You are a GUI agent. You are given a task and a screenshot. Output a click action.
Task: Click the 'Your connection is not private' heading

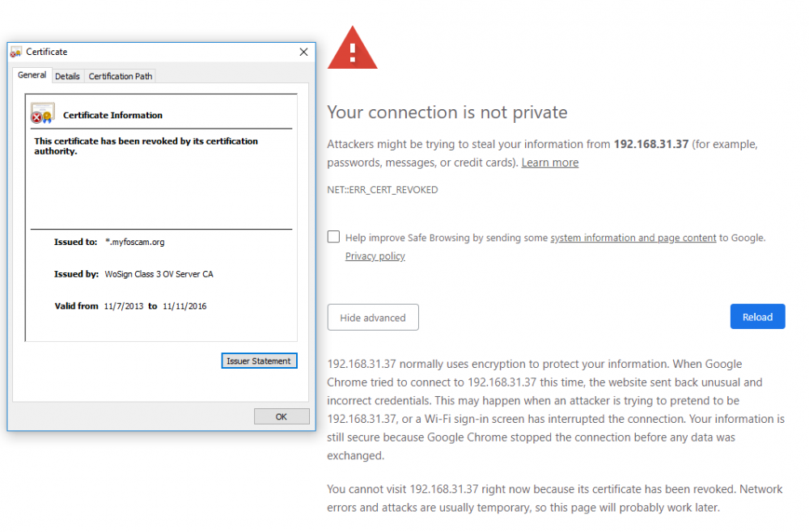tap(447, 112)
